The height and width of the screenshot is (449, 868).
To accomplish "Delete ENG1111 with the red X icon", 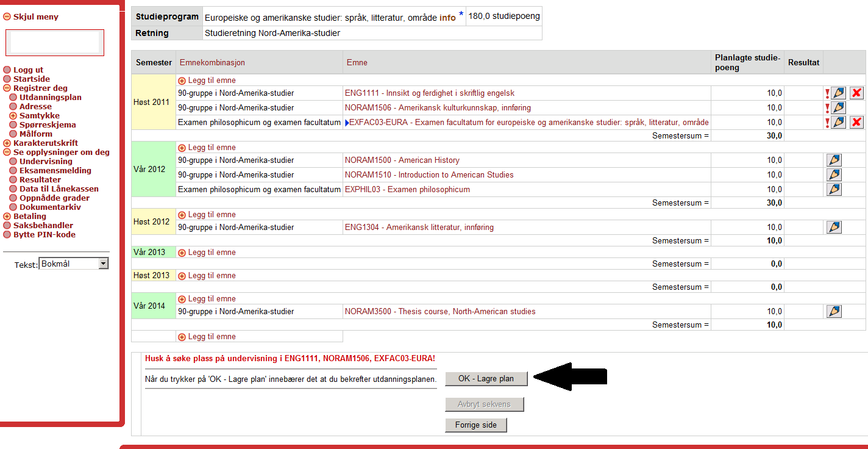I will pos(857,93).
